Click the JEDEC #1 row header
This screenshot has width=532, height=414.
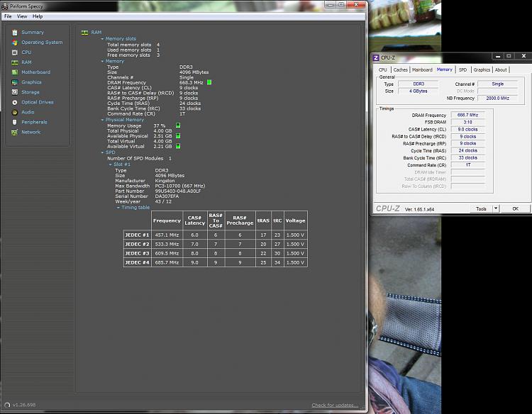[x=137, y=235]
